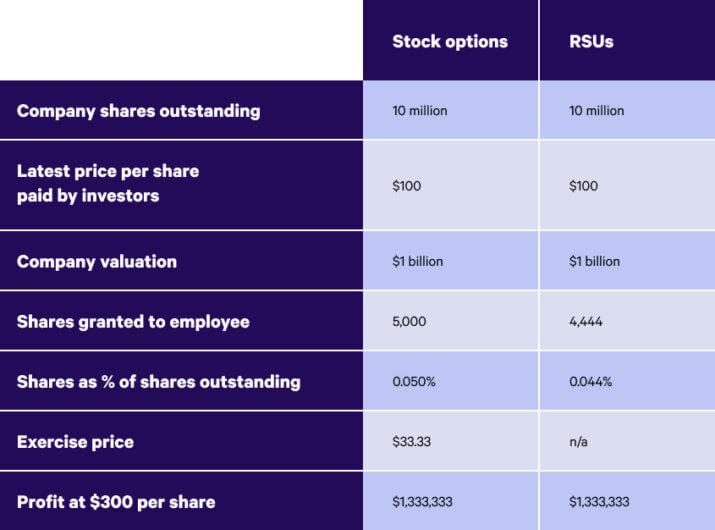Click the RSUs 10 million shares cell
The height and width of the screenshot is (530, 715).
coord(597,111)
